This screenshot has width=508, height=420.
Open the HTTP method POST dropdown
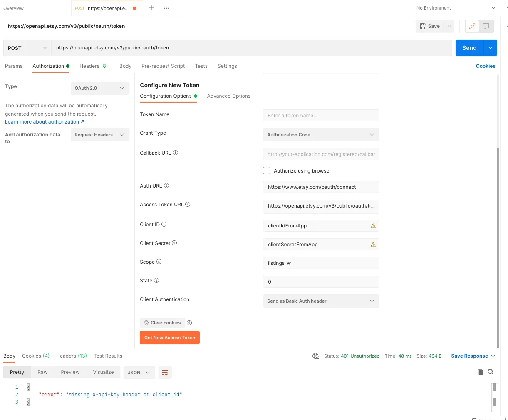tap(27, 48)
